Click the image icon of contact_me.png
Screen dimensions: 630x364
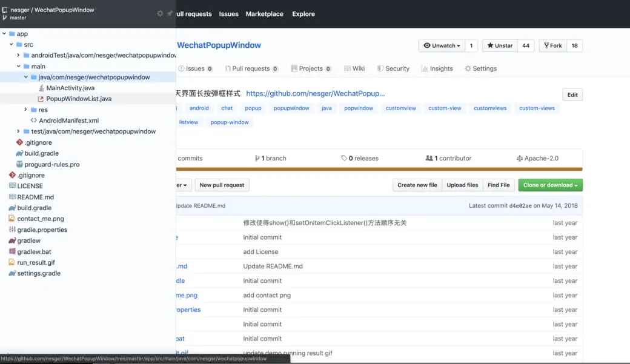point(12,219)
